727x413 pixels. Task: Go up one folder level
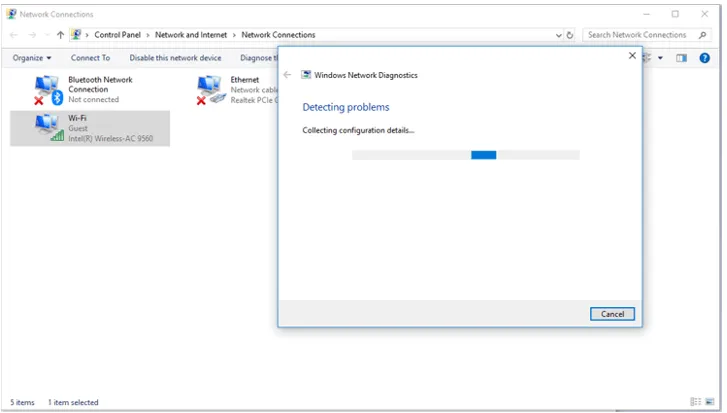(60, 35)
